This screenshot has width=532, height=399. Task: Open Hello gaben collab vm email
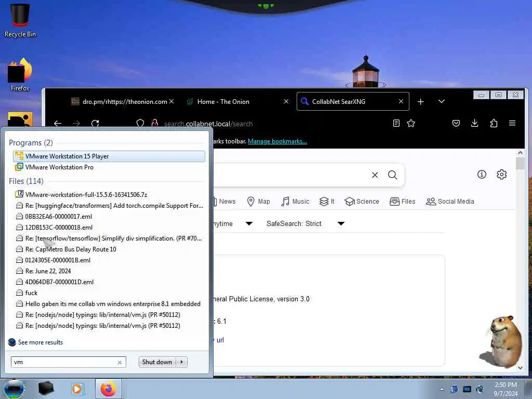109,303
